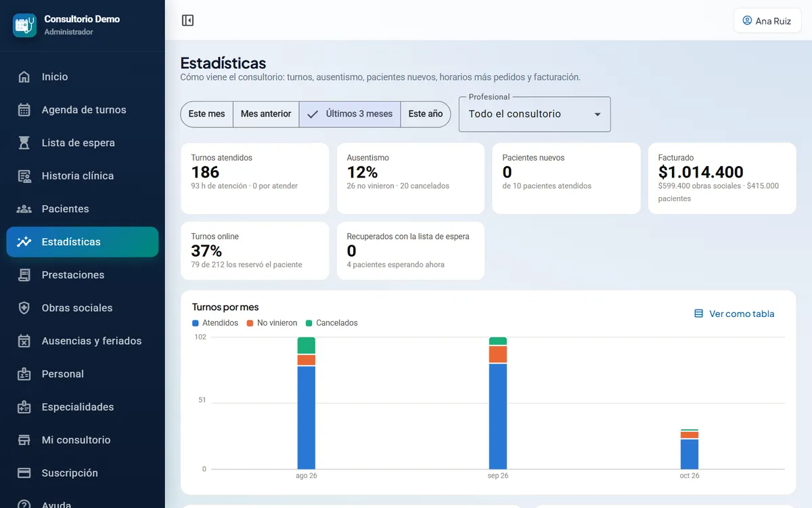Click the Ausentismo value 12%
812x508 pixels.
(362, 172)
